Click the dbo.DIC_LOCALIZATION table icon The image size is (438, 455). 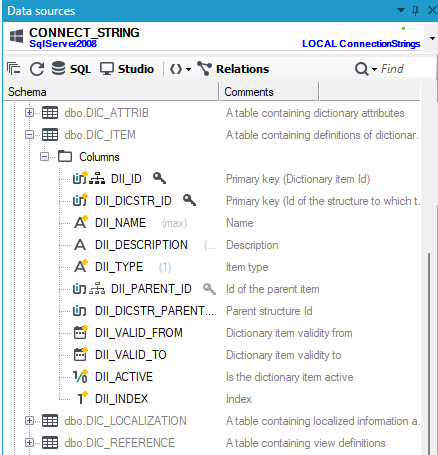50,421
